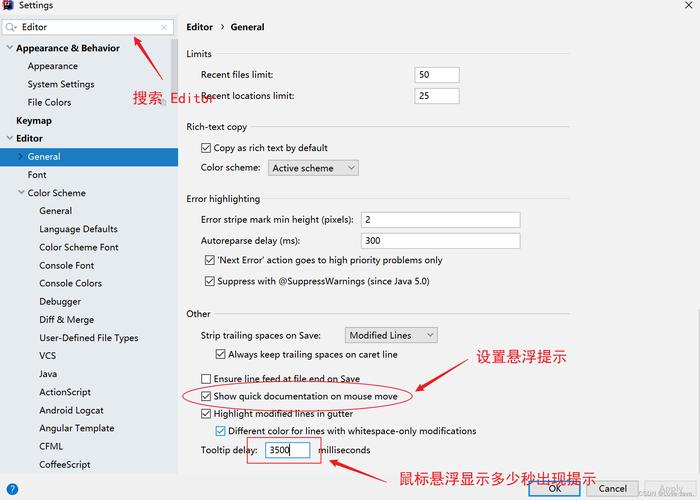This screenshot has width=700, height=500.
Task: Expand the General node under Editor
Action: click(x=21, y=156)
